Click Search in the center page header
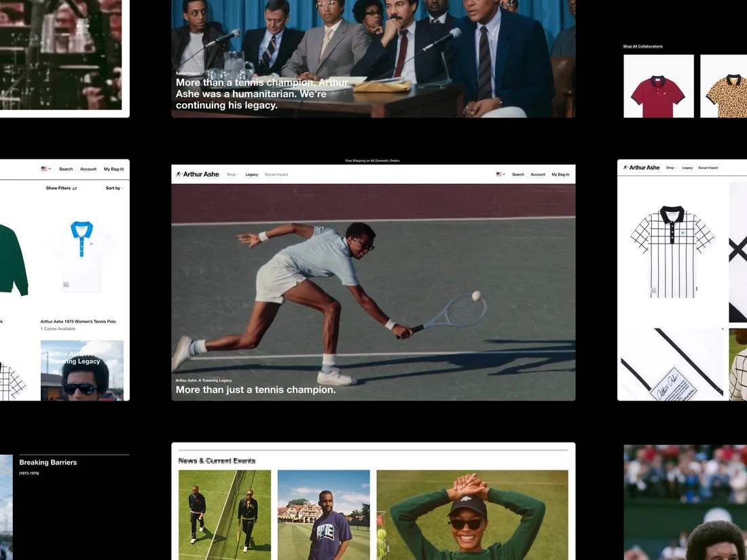The width and height of the screenshot is (747, 560). [x=518, y=174]
